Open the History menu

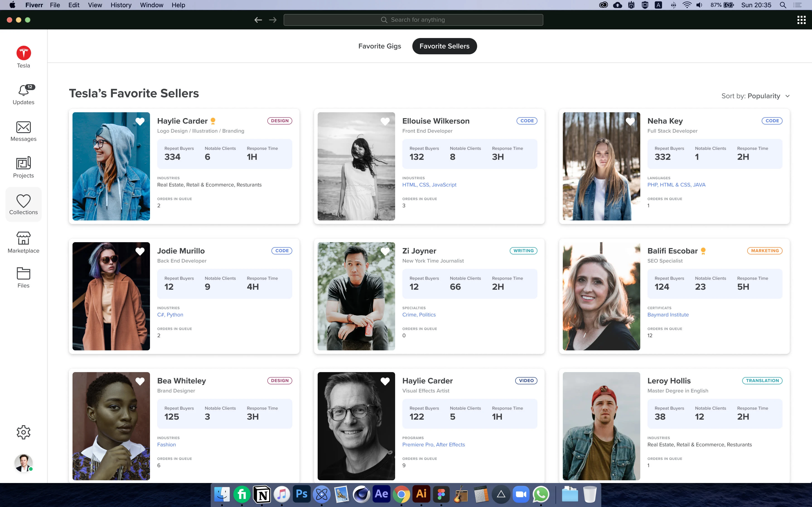coord(121,5)
